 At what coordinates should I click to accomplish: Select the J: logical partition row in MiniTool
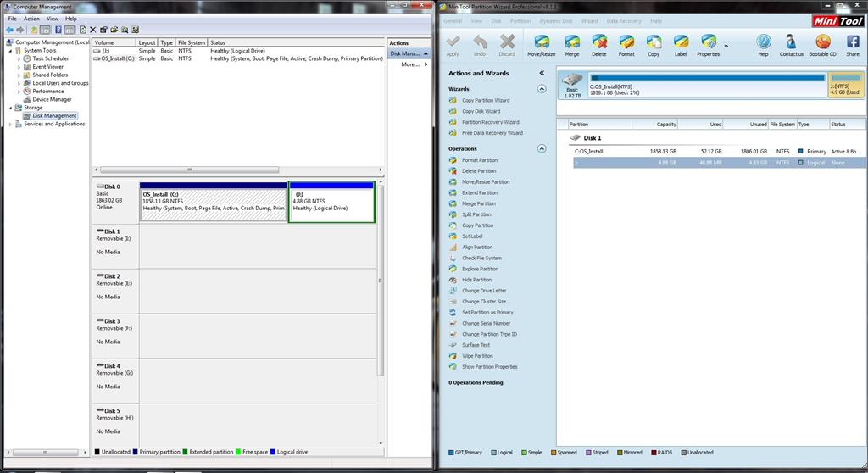click(x=720, y=163)
